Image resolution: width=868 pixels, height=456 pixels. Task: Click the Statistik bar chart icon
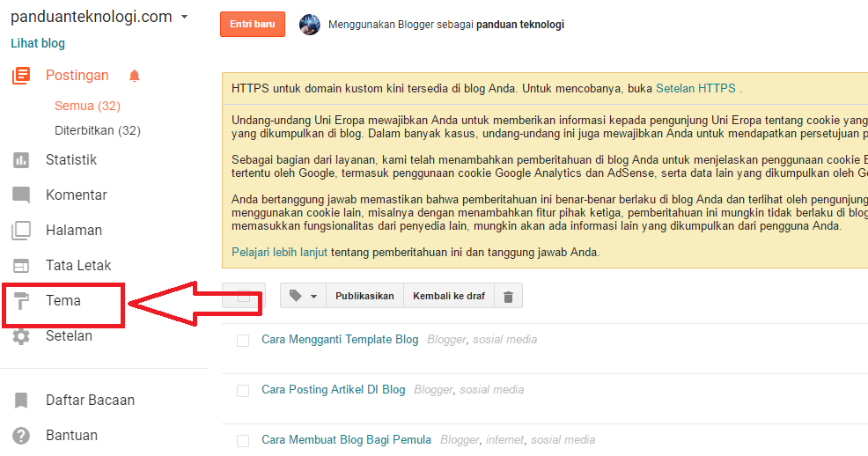[21, 160]
